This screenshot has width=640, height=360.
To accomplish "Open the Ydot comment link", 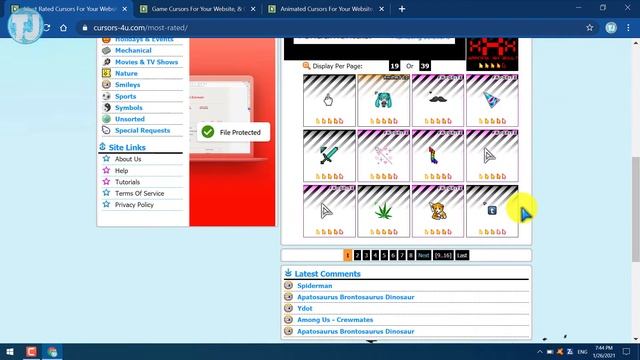I will point(304,309).
